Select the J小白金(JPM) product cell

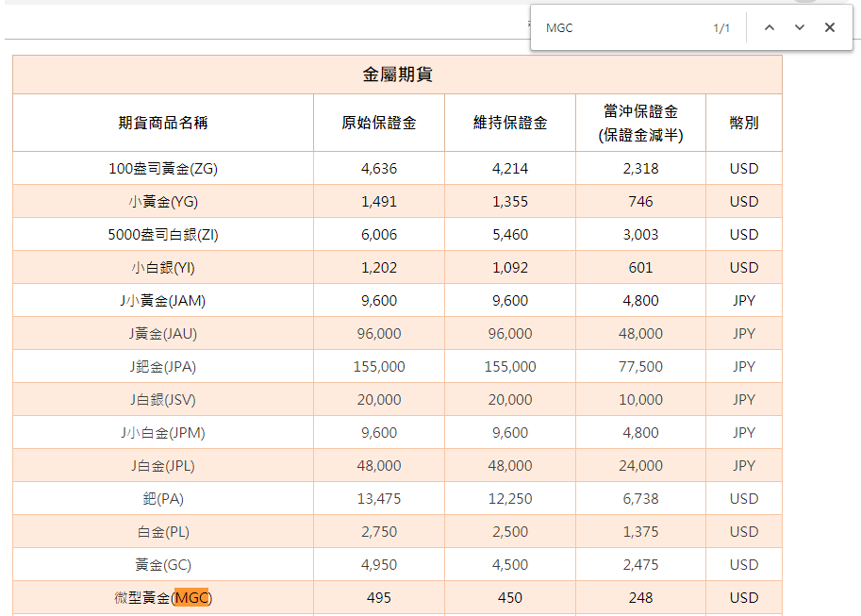coord(163,432)
